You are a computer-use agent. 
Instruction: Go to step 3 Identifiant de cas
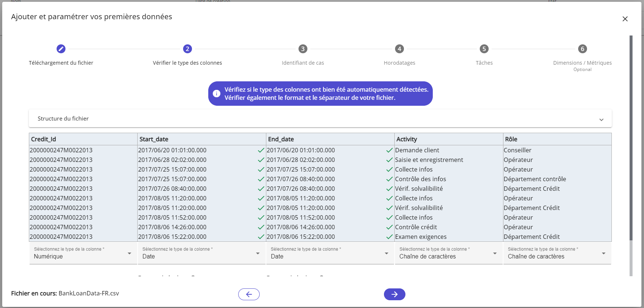pyautogui.click(x=303, y=49)
